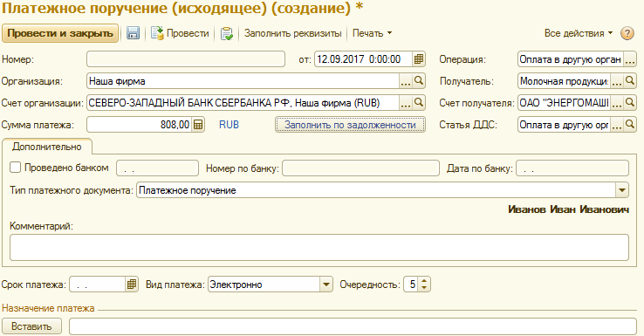Screen dimensions: 644x336
Task: Expand Тип платежного документа dropdown
Action: pos(622,190)
